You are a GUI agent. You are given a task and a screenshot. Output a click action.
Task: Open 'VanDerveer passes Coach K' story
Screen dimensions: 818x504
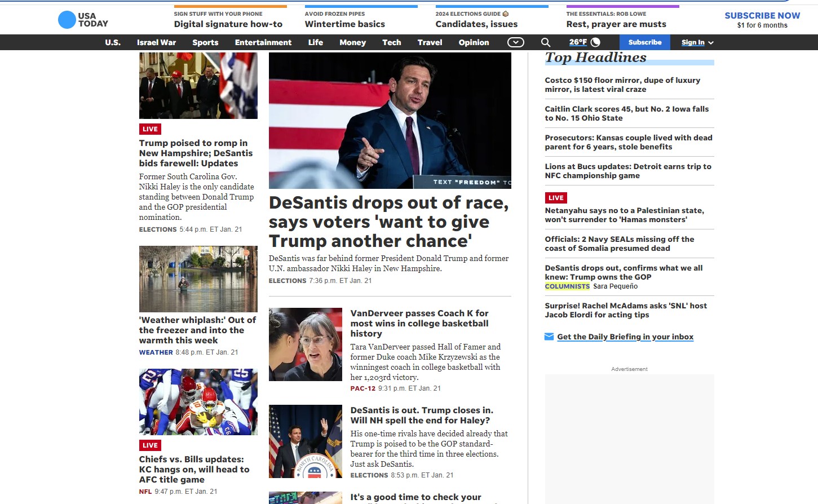click(x=419, y=324)
